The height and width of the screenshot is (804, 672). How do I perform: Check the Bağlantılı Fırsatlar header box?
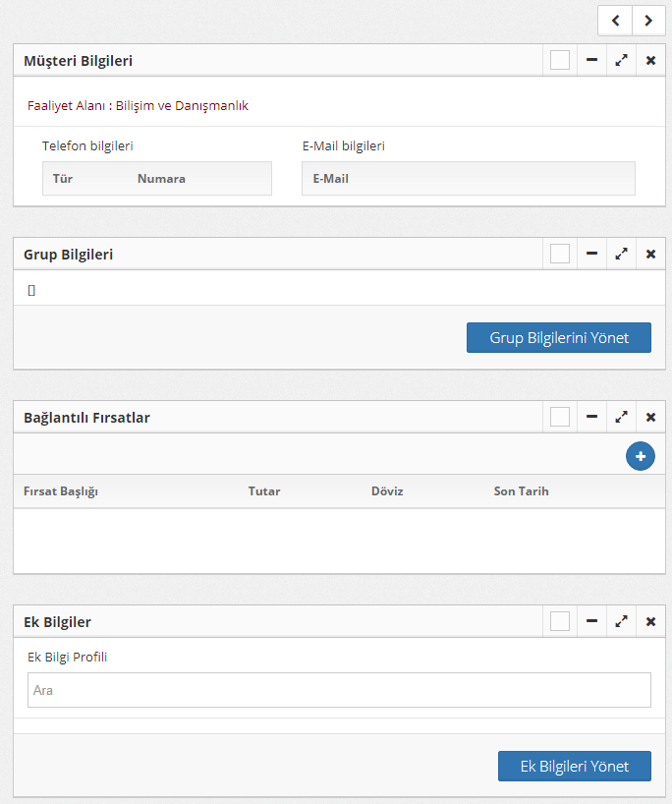pos(560,417)
